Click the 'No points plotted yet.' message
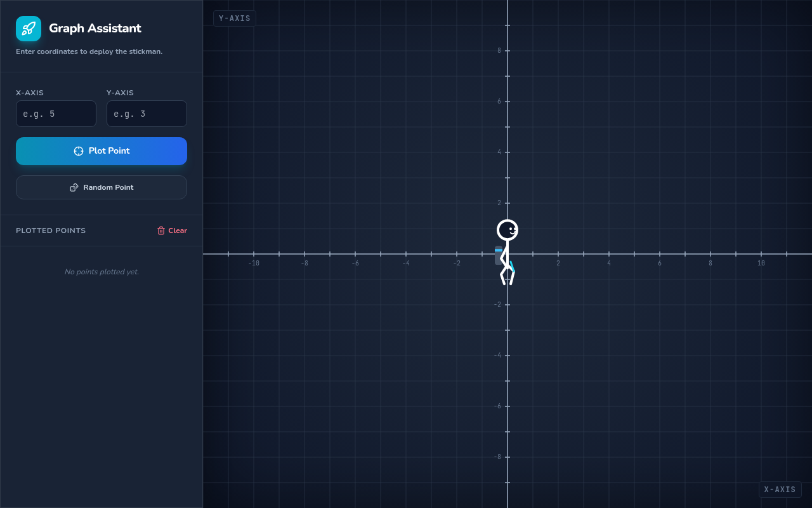812x508 pixels. (x=101, y=272)
